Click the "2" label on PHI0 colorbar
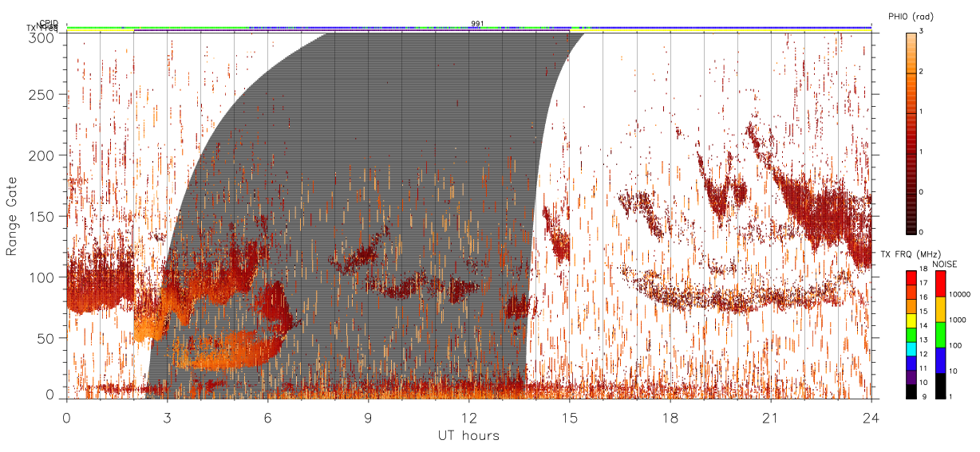 click(922, 73)
